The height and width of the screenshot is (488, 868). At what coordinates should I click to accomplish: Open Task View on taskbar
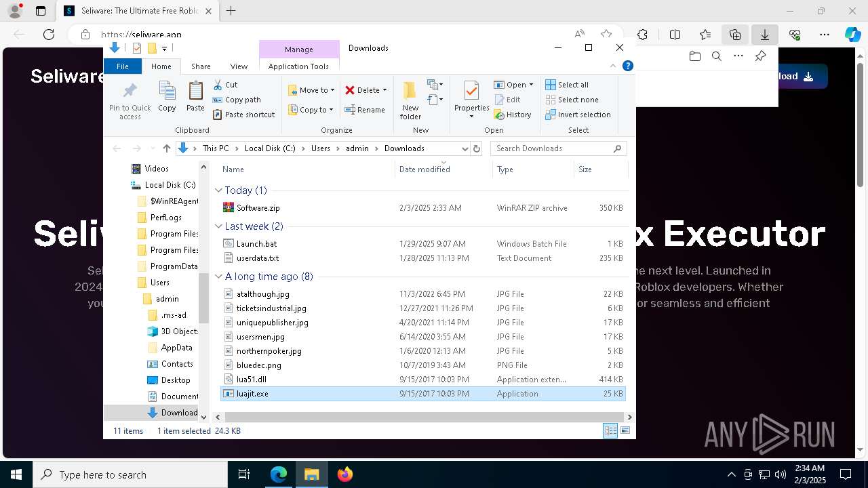[x=244, y=474]
